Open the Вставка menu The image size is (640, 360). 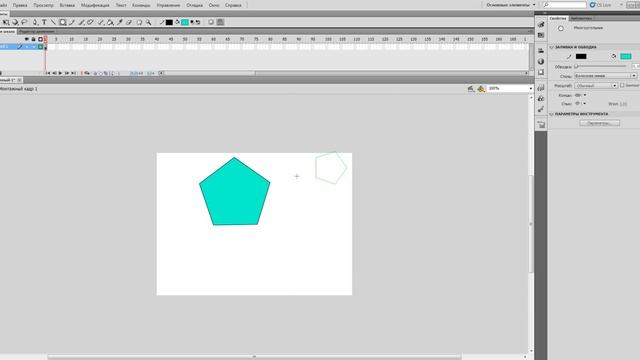(67, 5)
